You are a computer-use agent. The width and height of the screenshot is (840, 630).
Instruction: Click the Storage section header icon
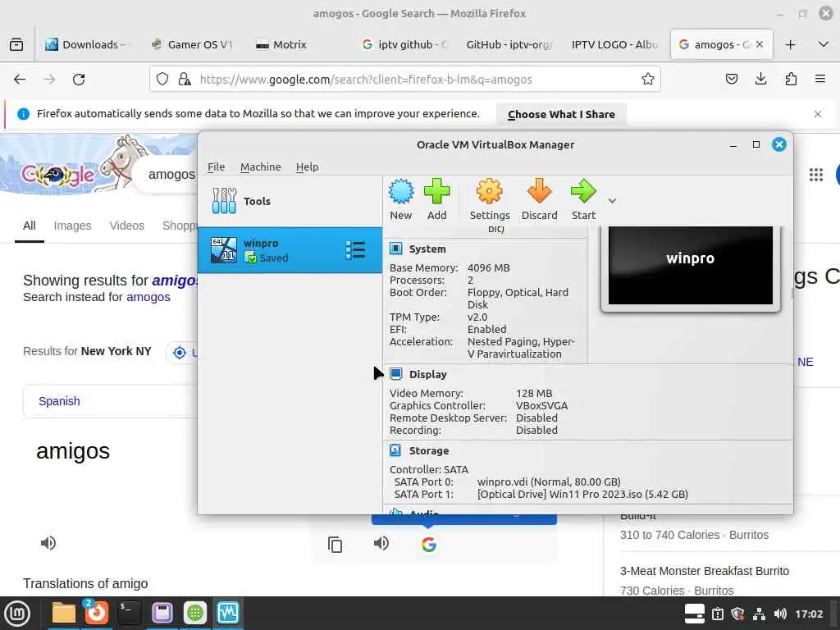[395, 450]
